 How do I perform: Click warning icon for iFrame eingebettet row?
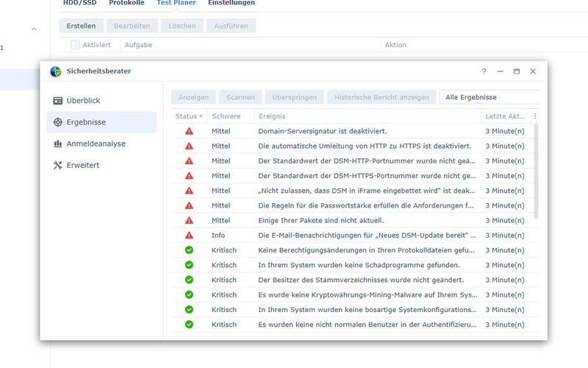pos(189,191)
